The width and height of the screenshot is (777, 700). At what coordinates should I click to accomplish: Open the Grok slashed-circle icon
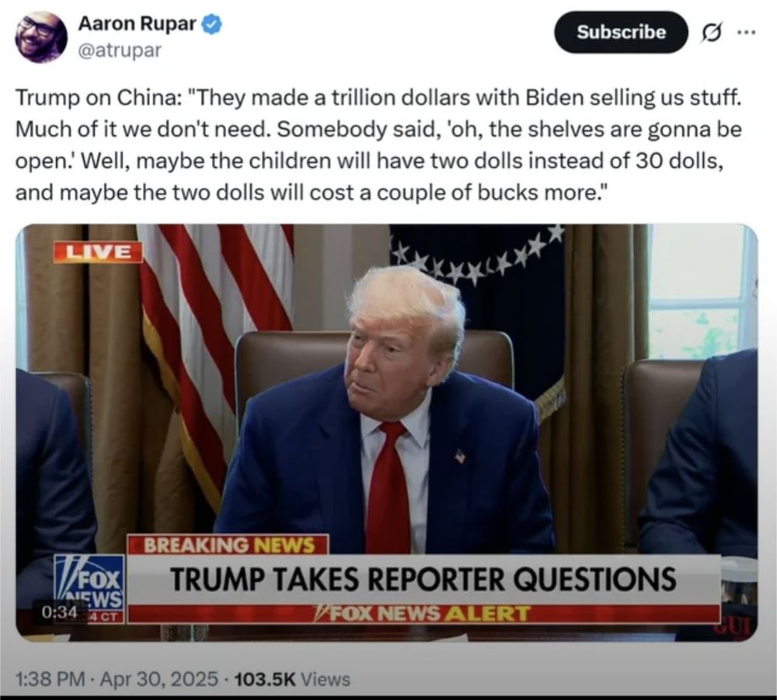pos(711,33)
